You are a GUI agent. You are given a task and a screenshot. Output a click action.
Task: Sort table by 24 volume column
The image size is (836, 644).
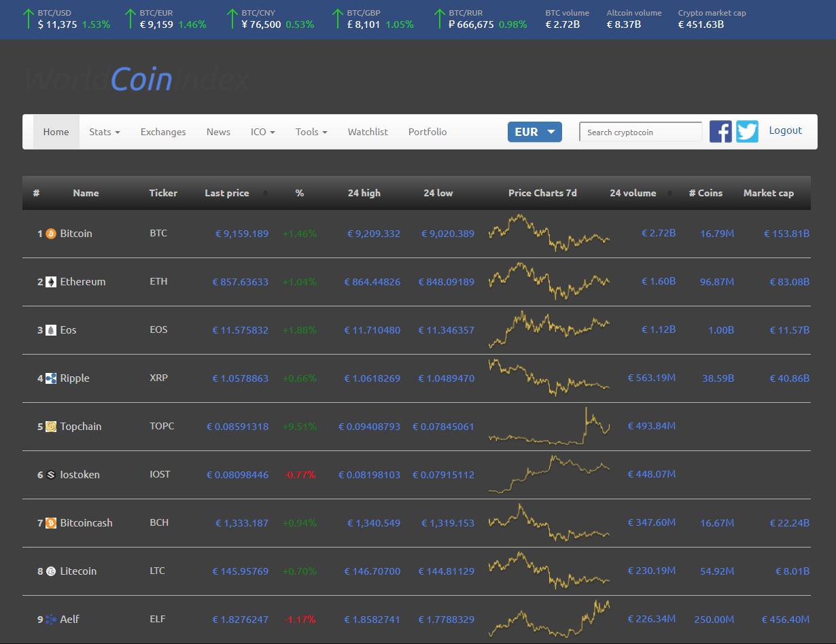click(x=640, y=193)
